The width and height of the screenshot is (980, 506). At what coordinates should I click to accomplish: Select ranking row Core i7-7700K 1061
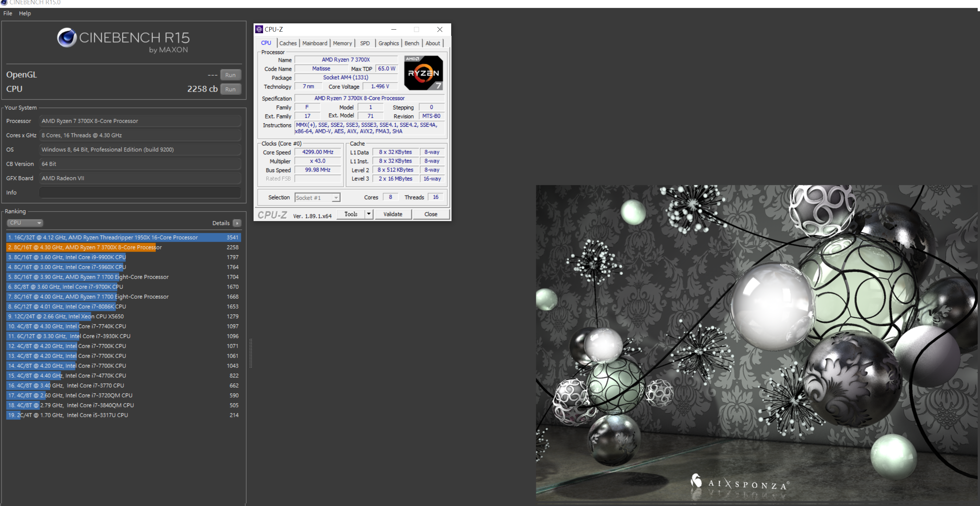coord(123,356)
